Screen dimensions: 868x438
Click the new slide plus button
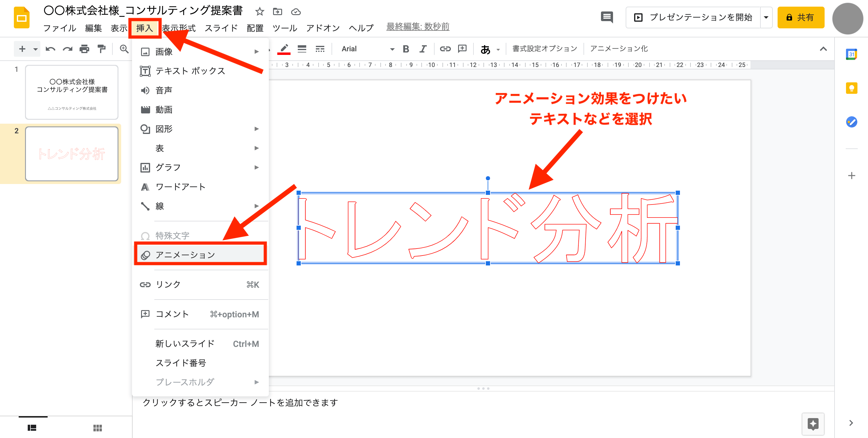point(22,49)
